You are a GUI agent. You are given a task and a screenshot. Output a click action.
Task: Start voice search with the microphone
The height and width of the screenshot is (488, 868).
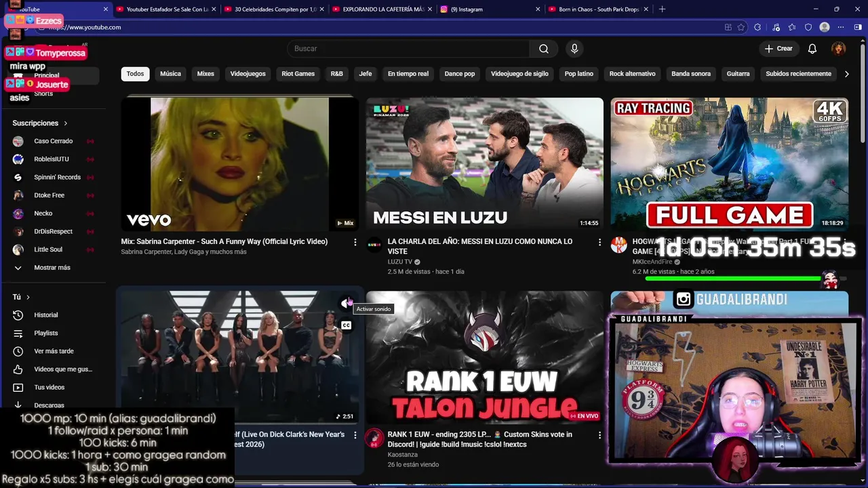pyautogui.click(x=574, y=49)
